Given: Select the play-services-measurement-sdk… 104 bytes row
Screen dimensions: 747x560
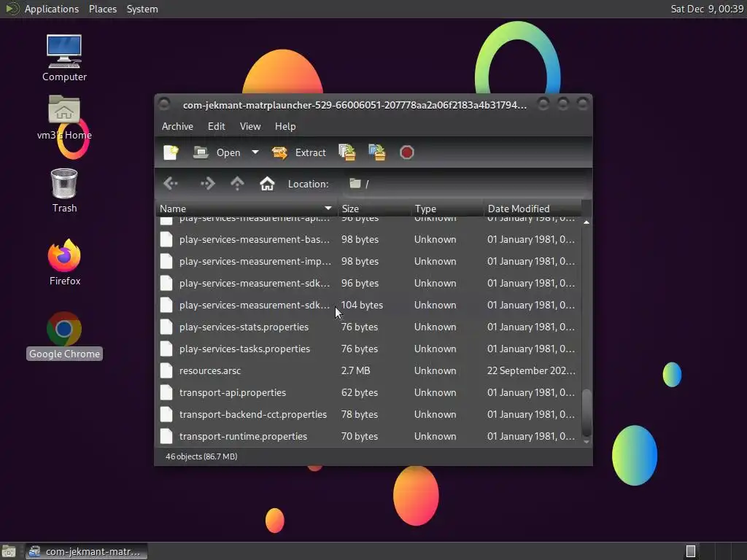Looking at the screenshot, I should (x=368, y=305).
